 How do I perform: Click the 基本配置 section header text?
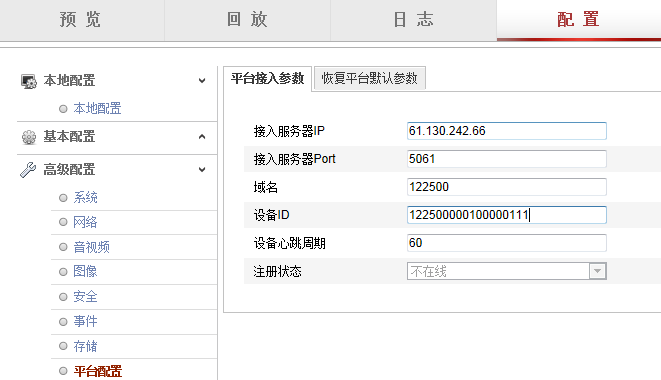click(x=70, y=137)
